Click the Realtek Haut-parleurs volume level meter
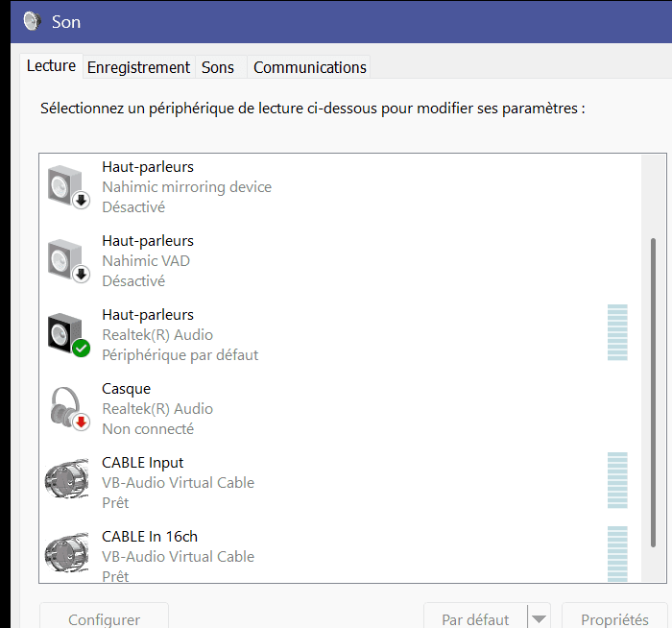Screen dimensions: 672x628 tap(617, 332)
